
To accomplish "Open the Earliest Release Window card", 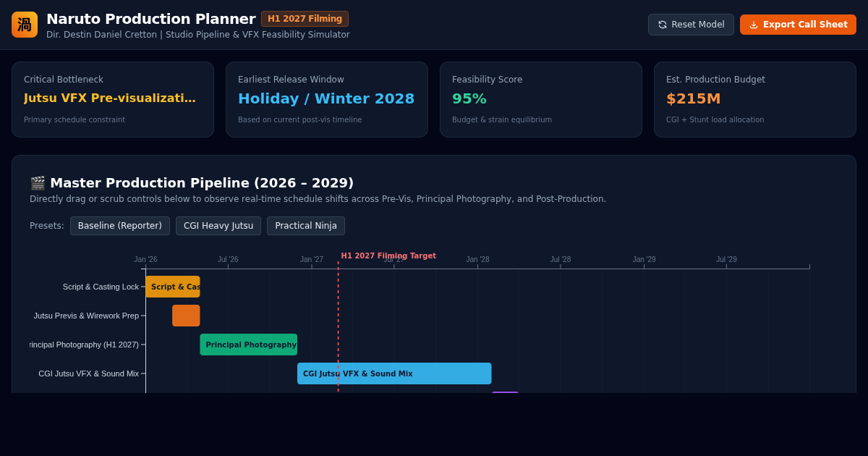I will point(327,99).
